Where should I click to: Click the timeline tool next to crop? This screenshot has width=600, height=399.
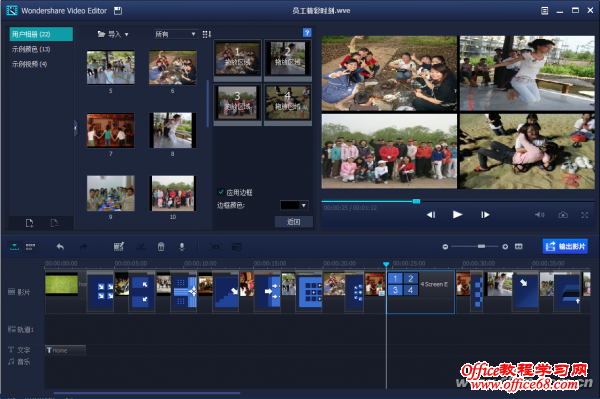[x=237, y=247]
